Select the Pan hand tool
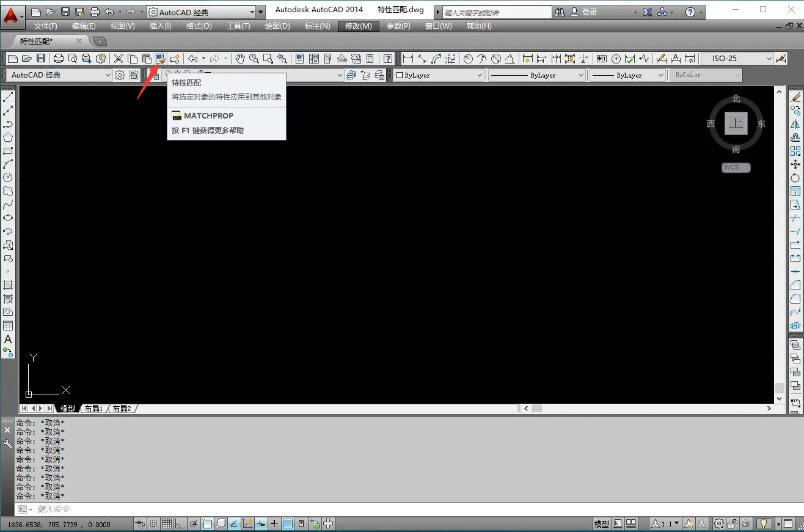 pyautogui.click(x=240, y=59)
